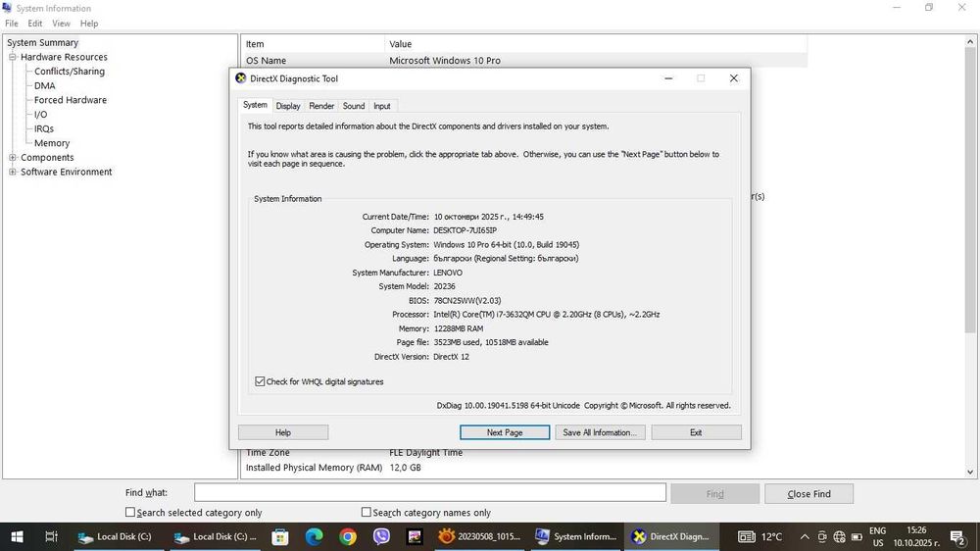Click the Help button in DxDiag
Image resolution: width=980 pixels, height=551 pixels.
point(283,432)
